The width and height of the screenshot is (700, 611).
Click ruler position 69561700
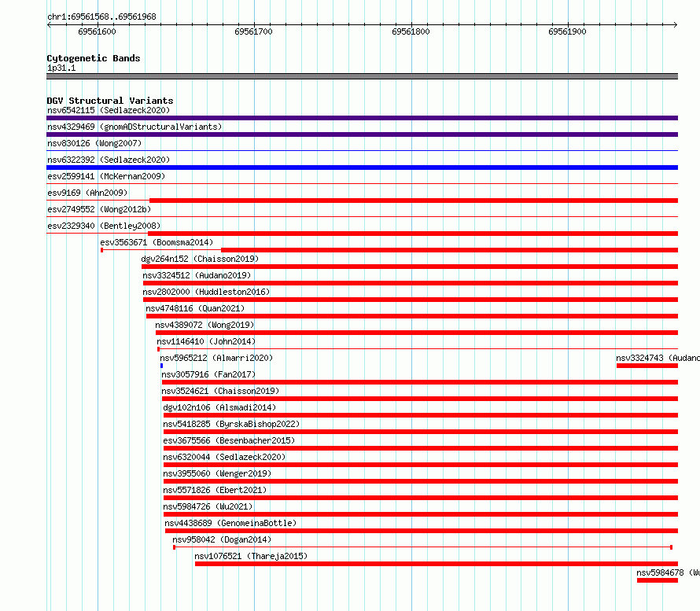tap(253, 31)
